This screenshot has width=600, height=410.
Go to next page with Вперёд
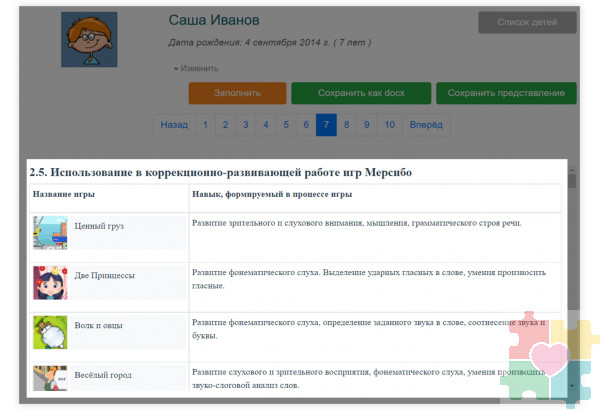click(x=426, y=125)
